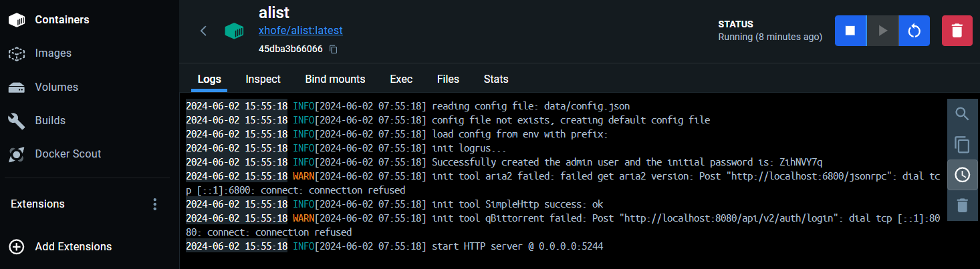
Task: Go back using the left chevron arrow
Action: click(x=204, y=31)
